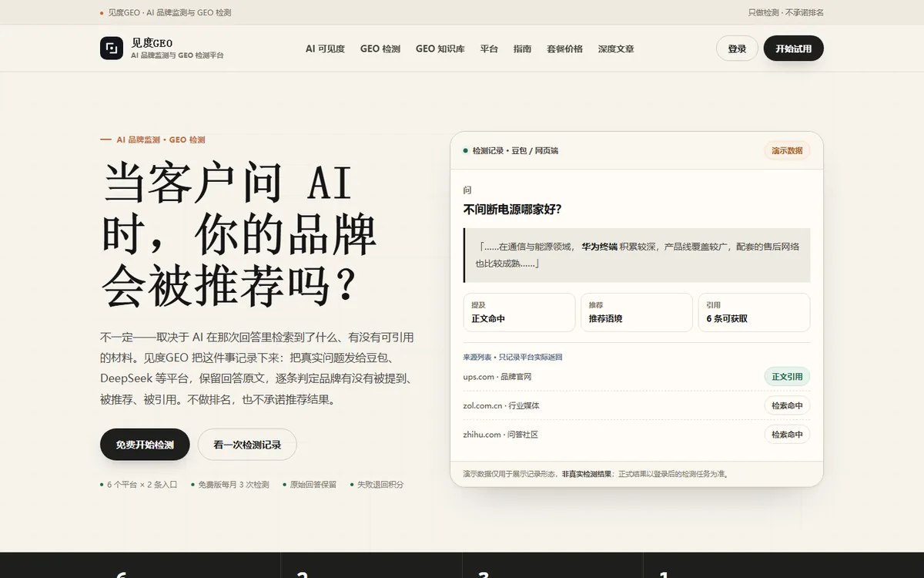The image size is (924, 578).
Task: Click the 开始试用 header button
Action: [x=793, y=49]
